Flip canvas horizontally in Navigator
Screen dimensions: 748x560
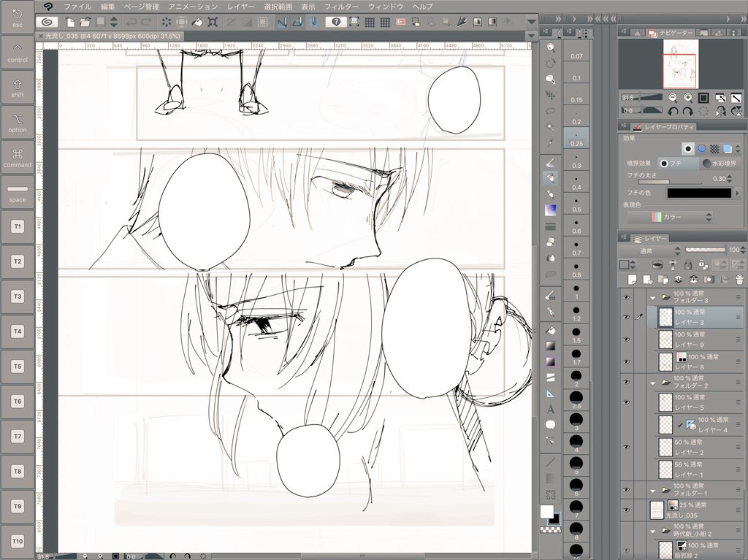click(x=721, y=111)
